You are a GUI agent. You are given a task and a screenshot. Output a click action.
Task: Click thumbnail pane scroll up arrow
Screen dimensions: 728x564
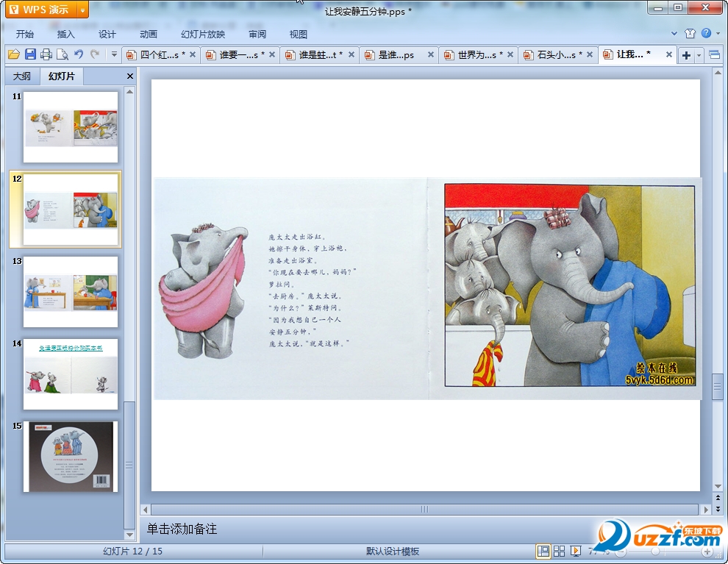click(x=129, y=92)
